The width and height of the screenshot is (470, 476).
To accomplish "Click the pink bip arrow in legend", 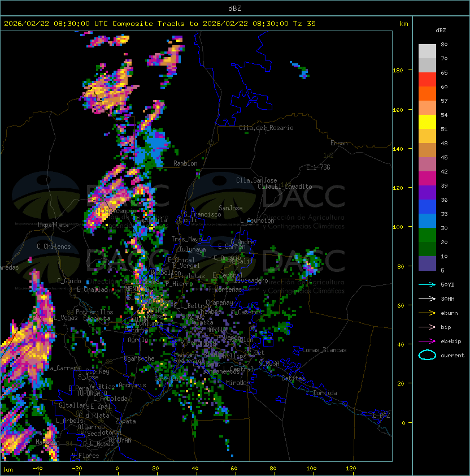I will [427, 327].
